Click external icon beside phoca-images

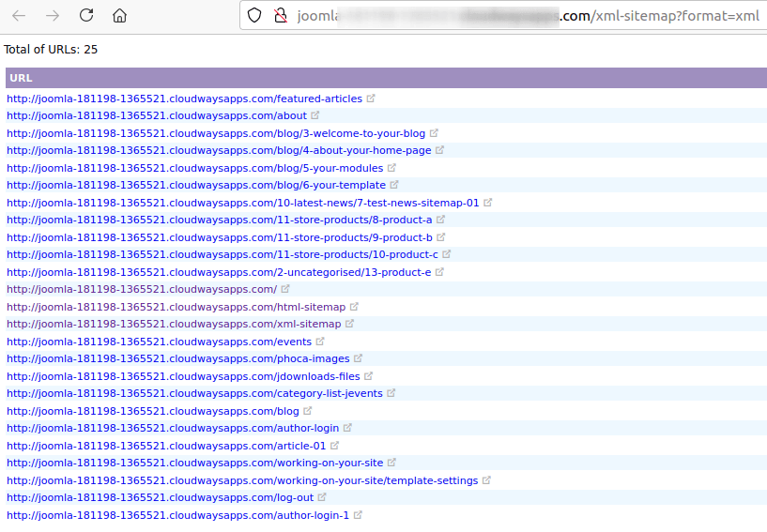tap(358, 358)
